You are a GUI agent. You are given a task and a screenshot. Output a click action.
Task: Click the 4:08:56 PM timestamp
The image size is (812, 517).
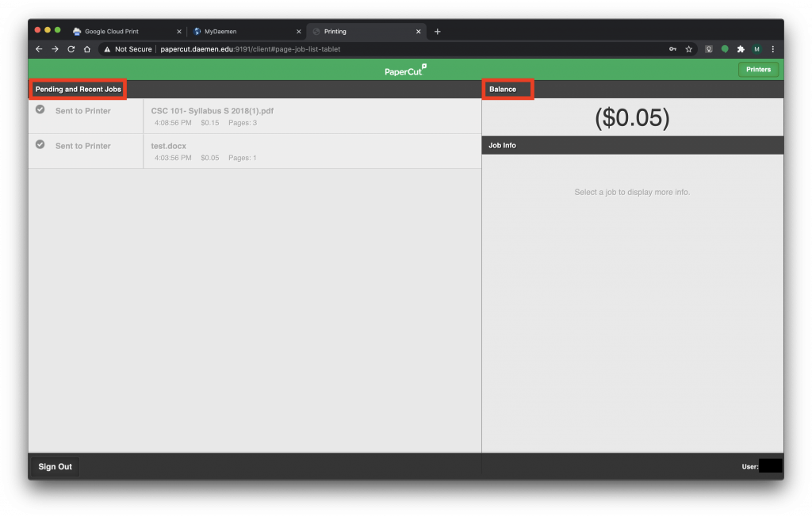pos(173,123)
